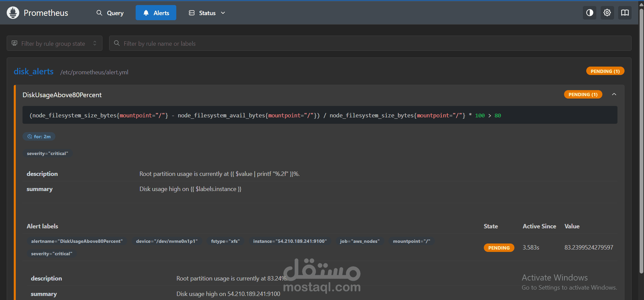Click the Active Since column header
The image size is (644, 300).
click(539, 226)
